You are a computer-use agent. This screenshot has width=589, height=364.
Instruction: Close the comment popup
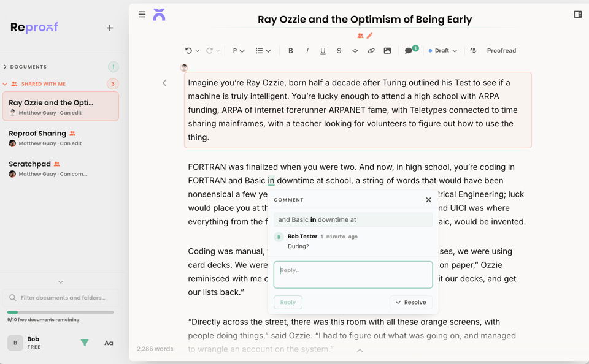[x=428, y=200]
